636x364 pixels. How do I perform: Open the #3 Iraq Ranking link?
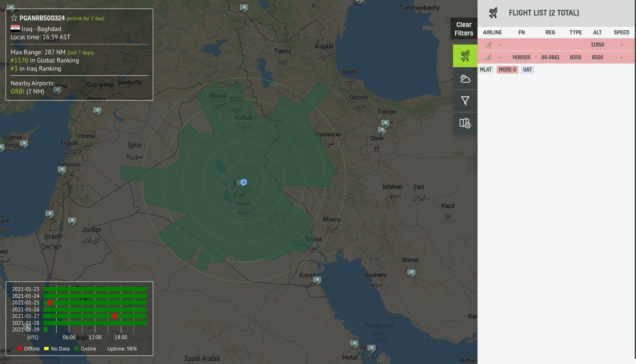[x=14, y=68]
